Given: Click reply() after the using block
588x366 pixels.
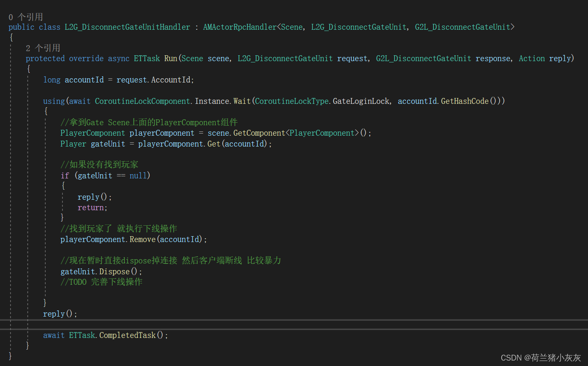Looking at the screenshot, I should point(58,314).
